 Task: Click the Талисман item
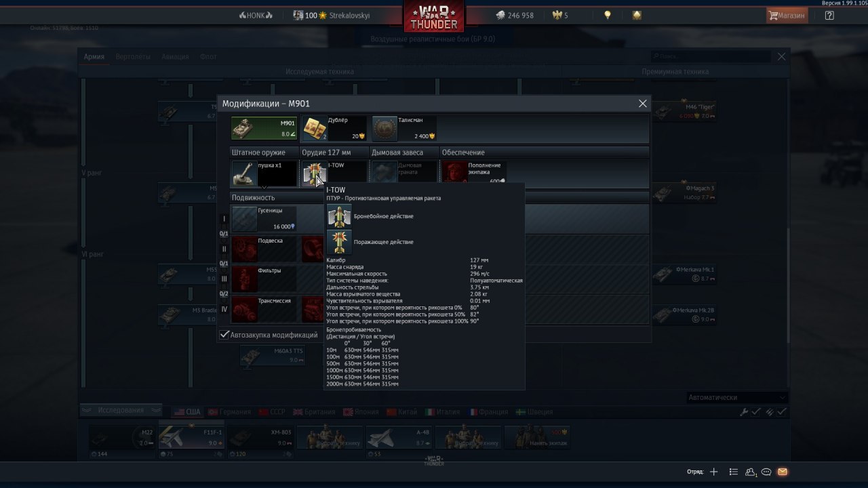coord(404,128)
